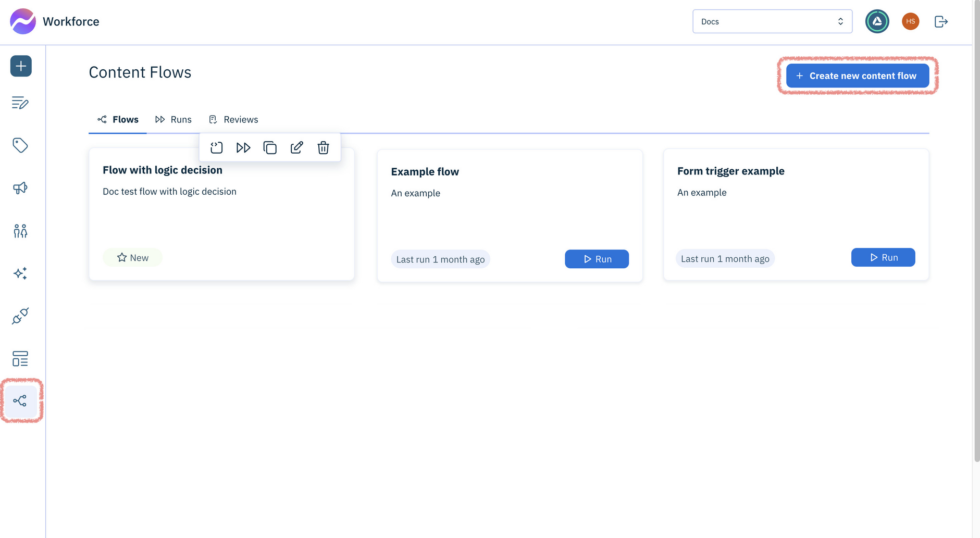Open integrations via the plug icon
980x538 pixels.
click(x=20, y=316)
